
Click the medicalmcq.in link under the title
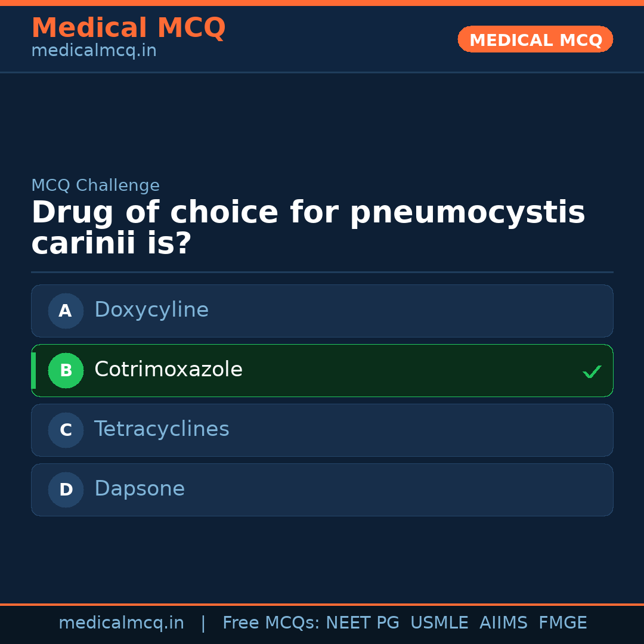click(x=94, y=51)
